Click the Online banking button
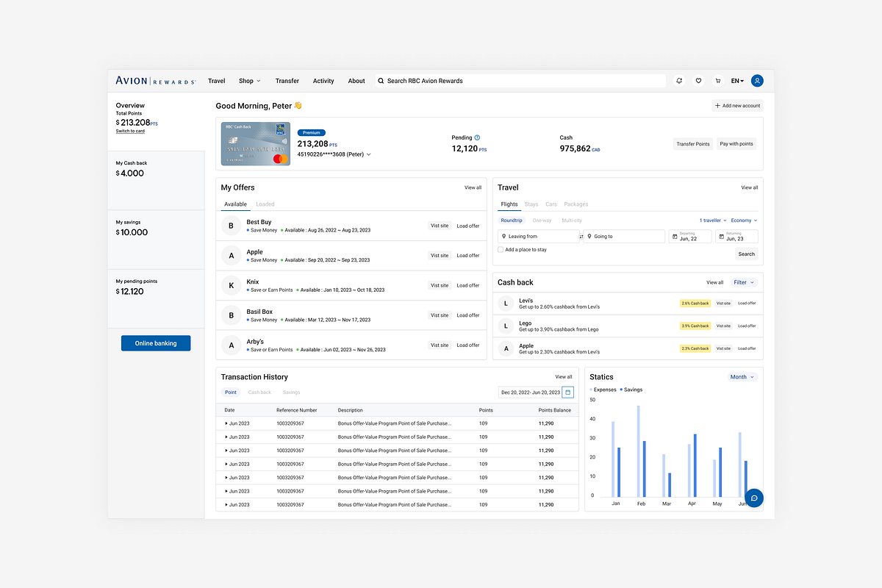The height and width of the screenshot is (588, 882). [156, 343]
